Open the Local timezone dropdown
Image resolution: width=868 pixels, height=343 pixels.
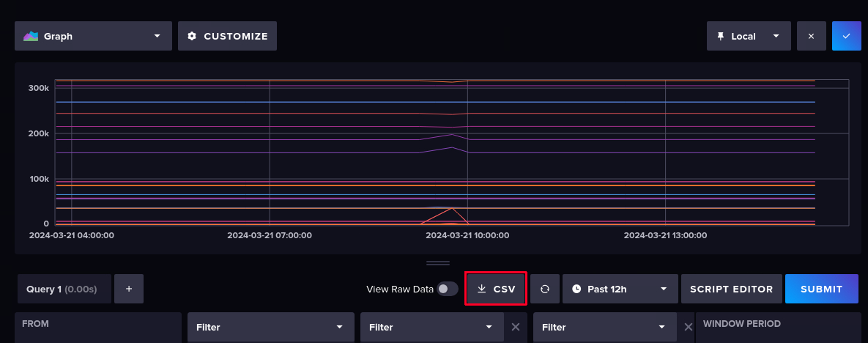[x=748, y=36]
